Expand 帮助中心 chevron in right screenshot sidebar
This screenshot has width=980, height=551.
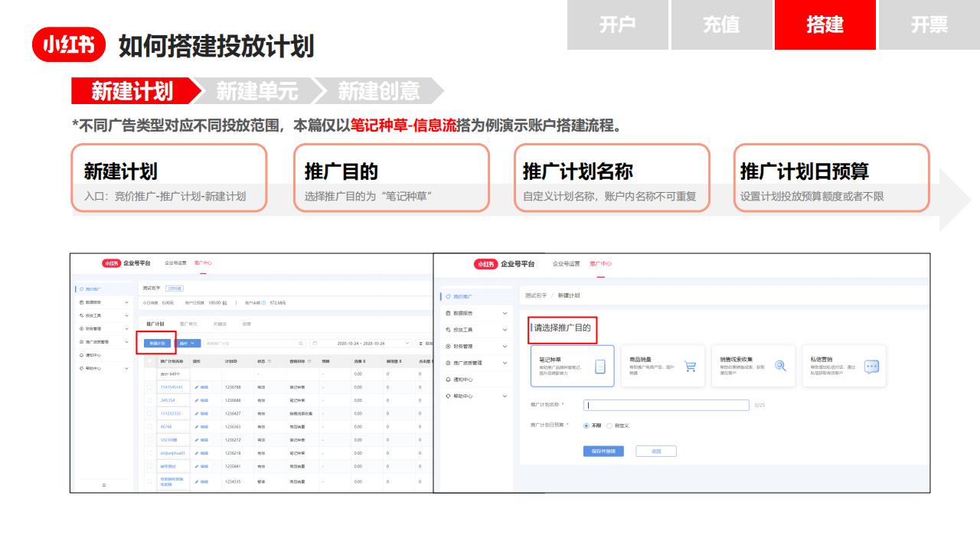click(505, 396)
